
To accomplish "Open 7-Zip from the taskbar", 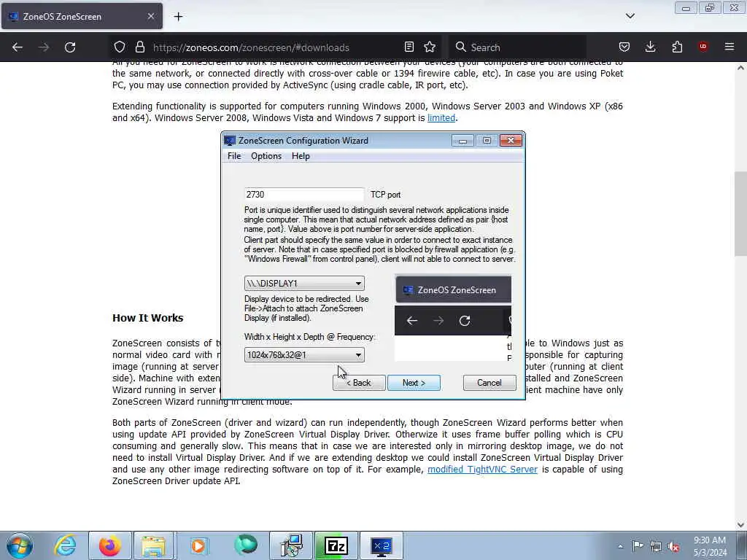I will pyautogui.click(x=336, y=545).
